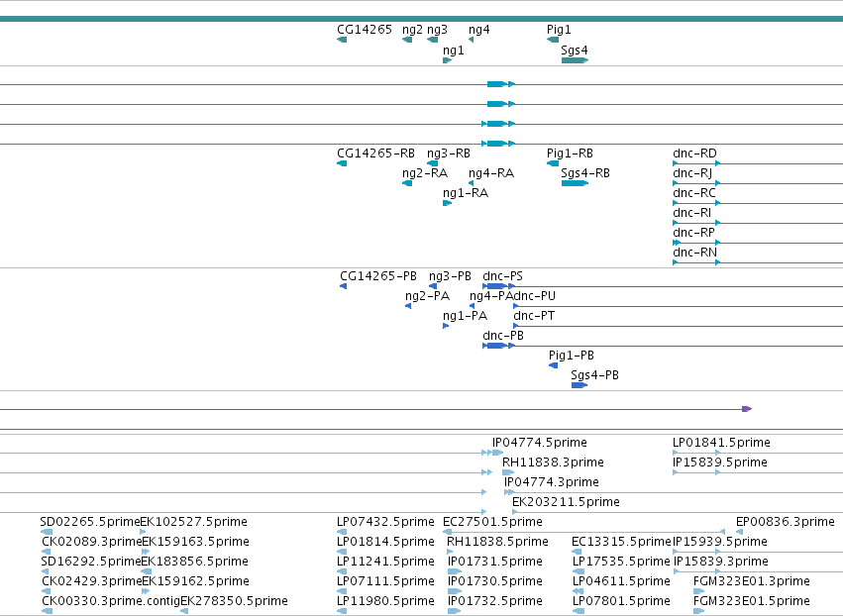The image size is (843, 616).
Task: Select the CG14265-RB transcript
Action: pyautogui.click(x=342, y=163)
